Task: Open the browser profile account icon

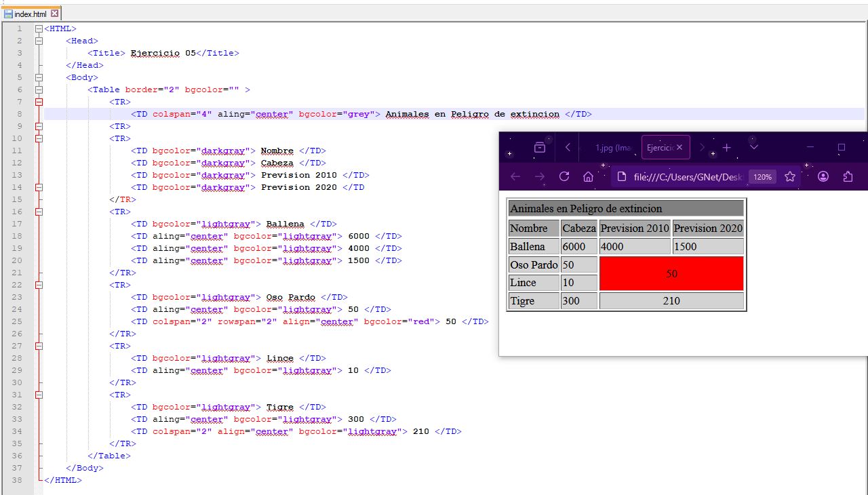Action: 823,177
